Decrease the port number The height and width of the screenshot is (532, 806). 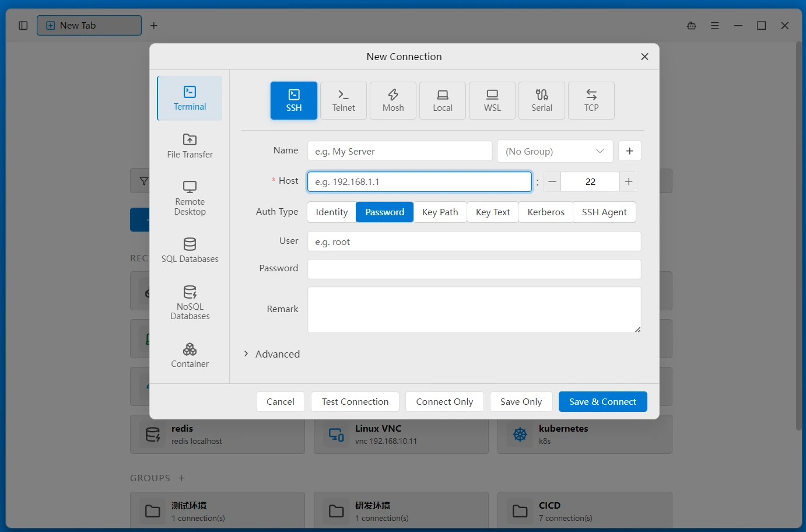pos(552,182)
